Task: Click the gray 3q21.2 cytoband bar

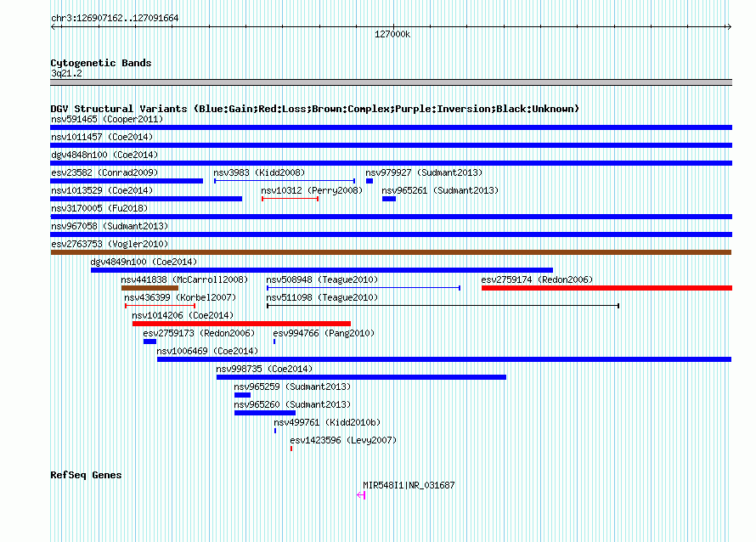Action: coord(391,82)
